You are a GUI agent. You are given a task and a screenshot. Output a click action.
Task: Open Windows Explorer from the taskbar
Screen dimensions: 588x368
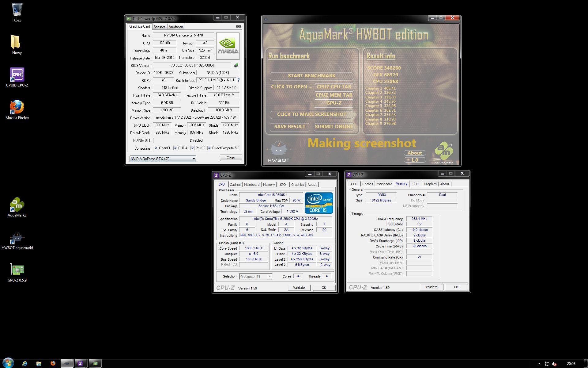tap(39, 363)
